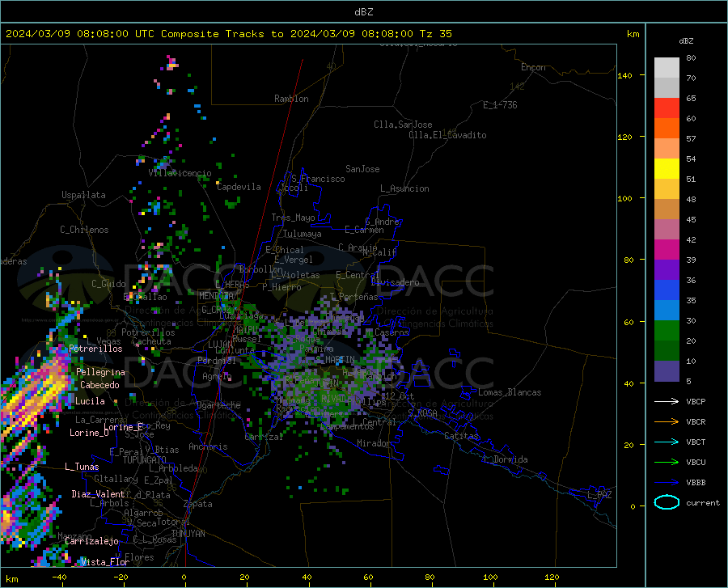
Task: Click the Zapata label
Action: click(x=198, y=504)
